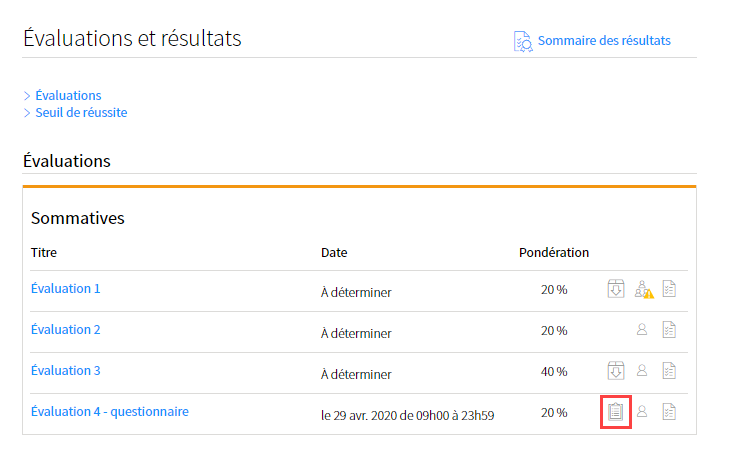This screenshot has height=456, width=730.
Task: Open the results checklist icon for Évaluation 2
Action: click(x=669, y=330)
